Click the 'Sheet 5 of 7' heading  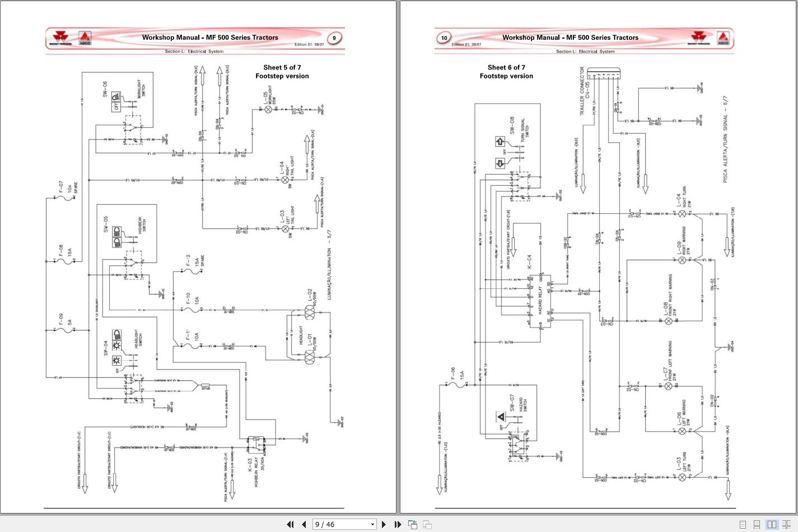[x=282, y=67]
